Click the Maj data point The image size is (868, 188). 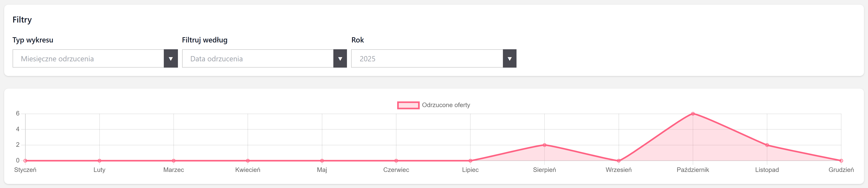point(322,161)
